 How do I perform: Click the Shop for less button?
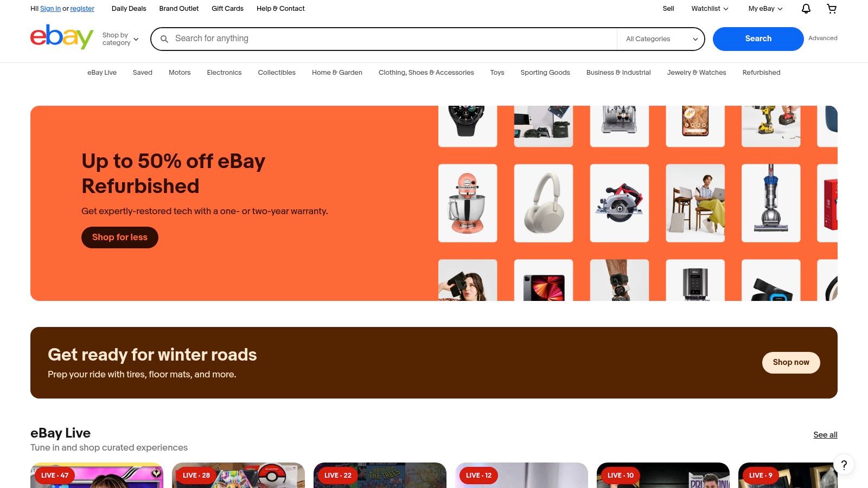120,237
